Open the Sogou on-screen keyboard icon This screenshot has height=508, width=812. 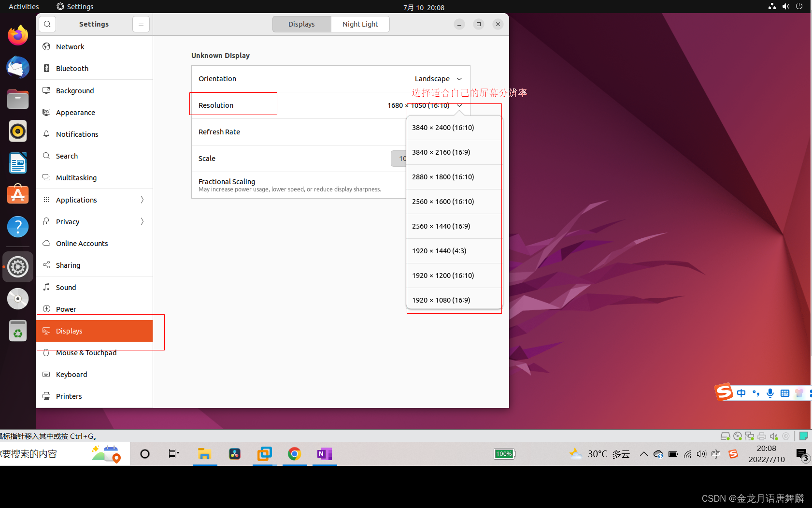(784, 393)
